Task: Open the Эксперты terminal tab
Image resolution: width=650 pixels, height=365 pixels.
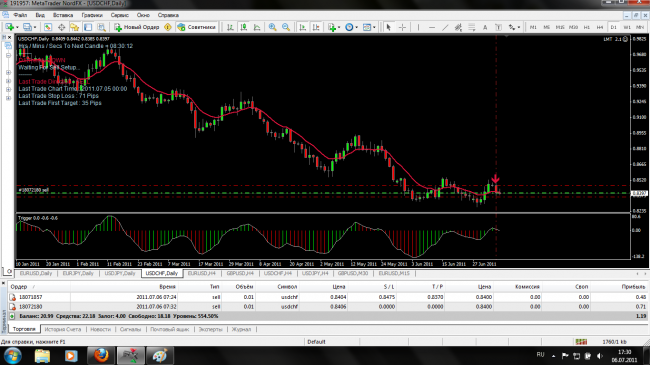Action: pos(211,329)
